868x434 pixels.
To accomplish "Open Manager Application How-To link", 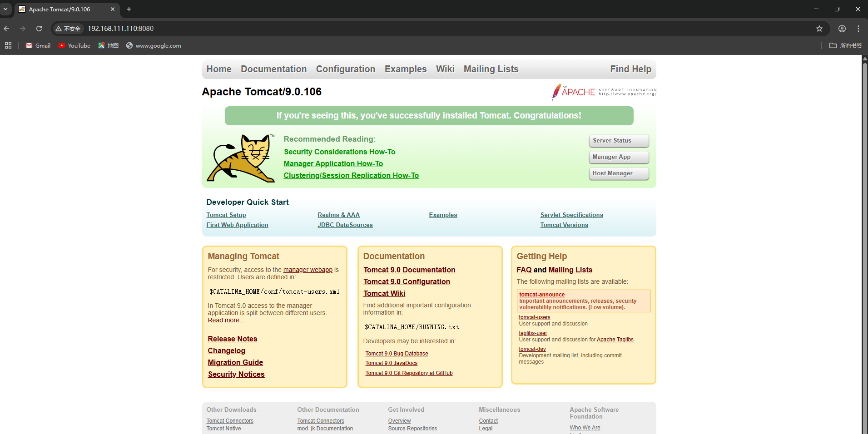I will [333, 163].
